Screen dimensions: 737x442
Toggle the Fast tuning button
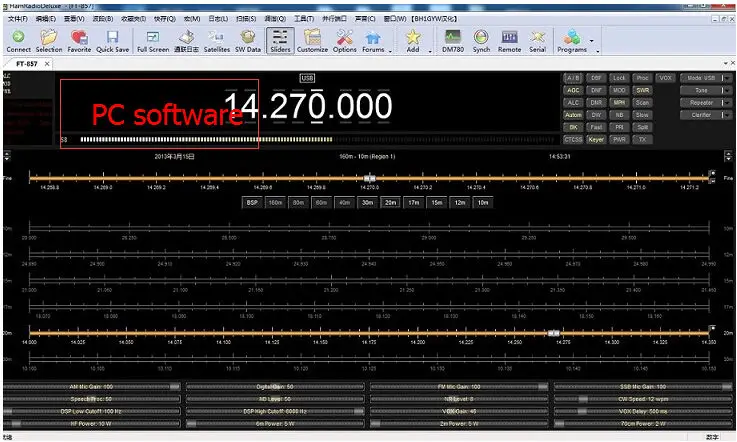[x=596, y=127]
